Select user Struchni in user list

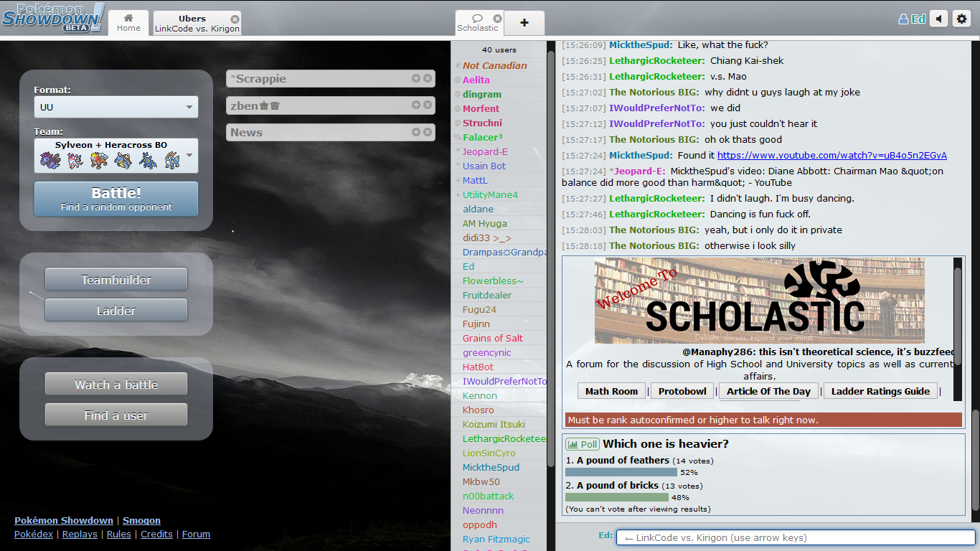(499, 123)
